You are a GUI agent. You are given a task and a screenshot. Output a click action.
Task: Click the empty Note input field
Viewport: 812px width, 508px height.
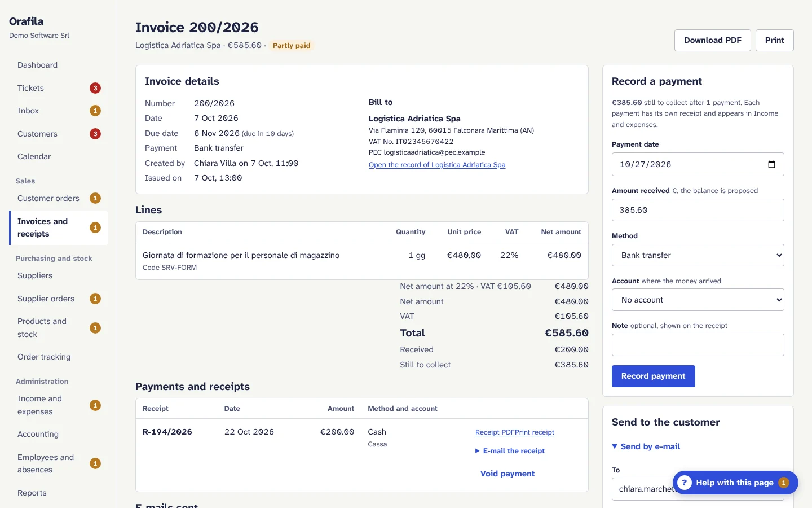coord(698,345)
